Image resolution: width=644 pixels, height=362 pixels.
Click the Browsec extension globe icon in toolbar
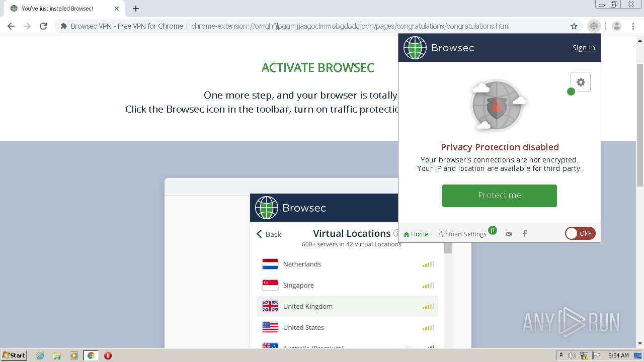(x=594, y=26)
